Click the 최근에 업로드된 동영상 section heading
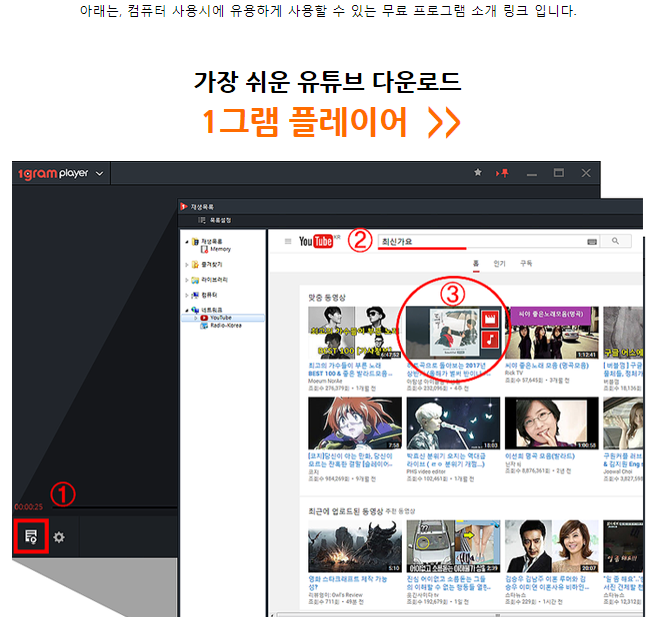This screenshot has width=671, height=635. point(346,511)
